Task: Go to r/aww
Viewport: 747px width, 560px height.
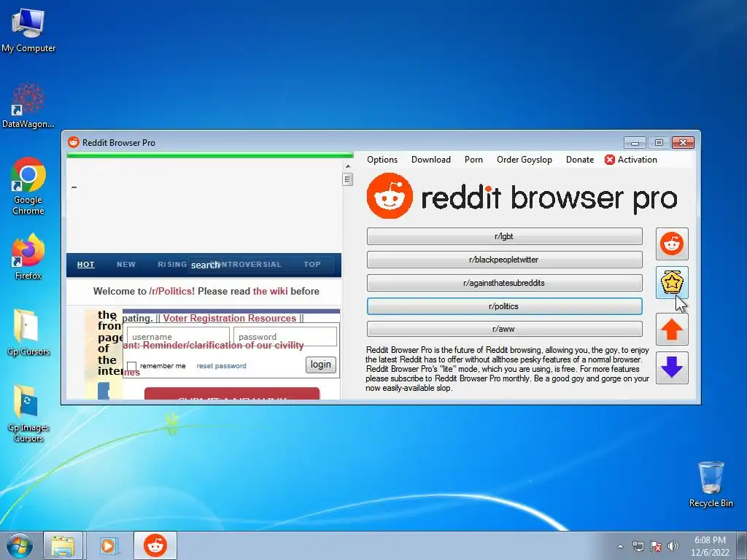Action: click(505, 329)
